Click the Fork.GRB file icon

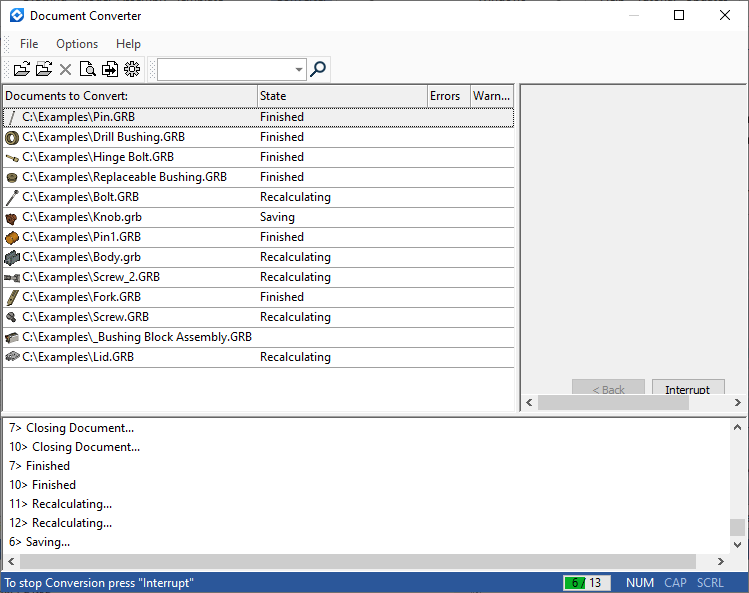coord(12,298)
